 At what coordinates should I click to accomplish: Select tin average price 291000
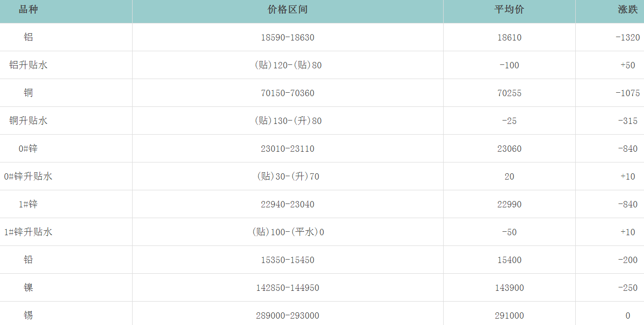pos(509,316)
